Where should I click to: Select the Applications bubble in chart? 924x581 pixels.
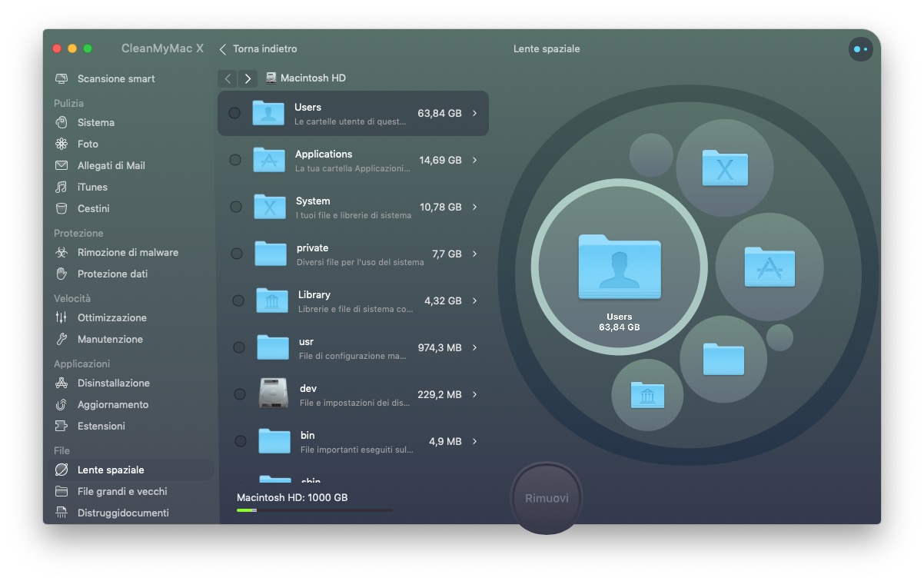pyautogui.click(x=769, y=267)
